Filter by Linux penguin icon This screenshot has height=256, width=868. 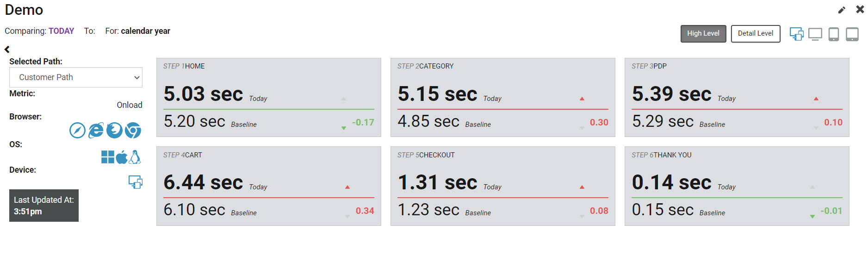(135, 157)
